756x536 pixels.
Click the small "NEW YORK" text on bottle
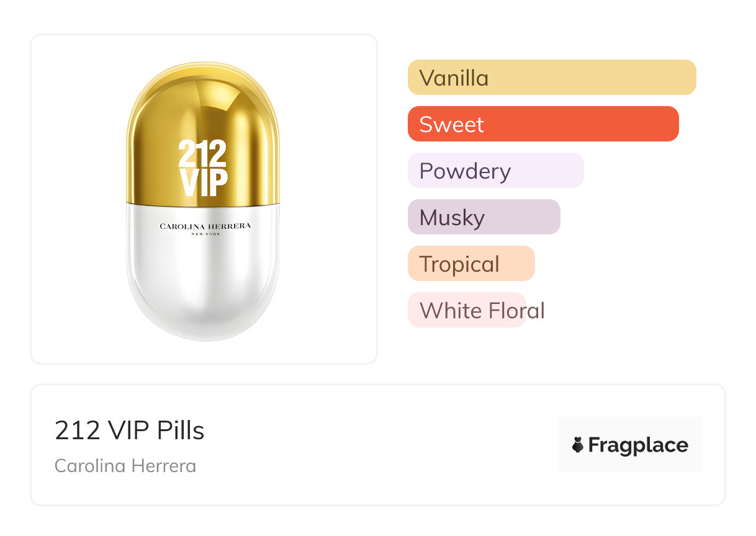point(204,234)
